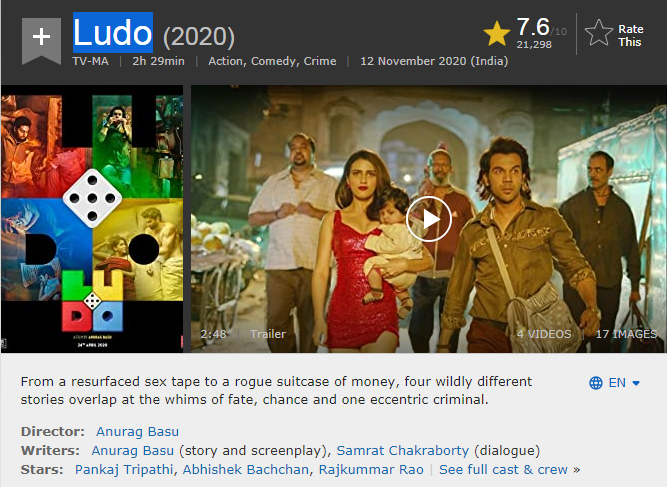Expand the EN language dropdown arrow
Screen dimensions: 667x487
636,383
